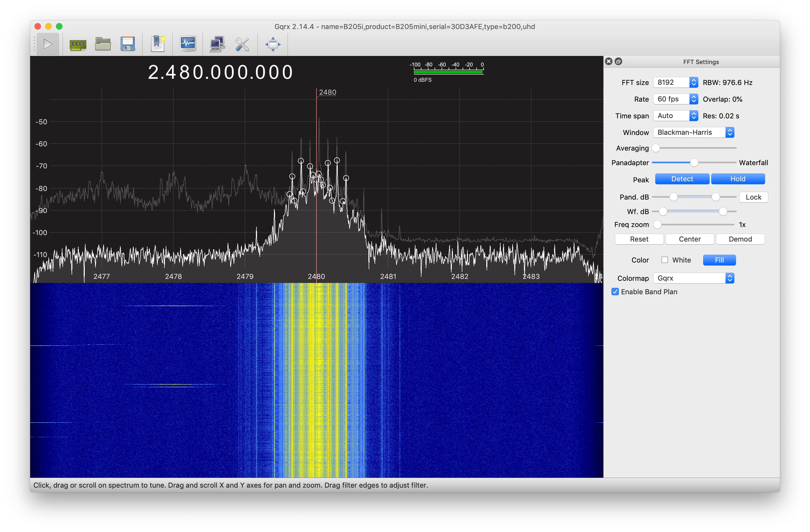Click the -100 dB axis label
810x532 pixels.
pyautogui.click(x=40, y=232)
